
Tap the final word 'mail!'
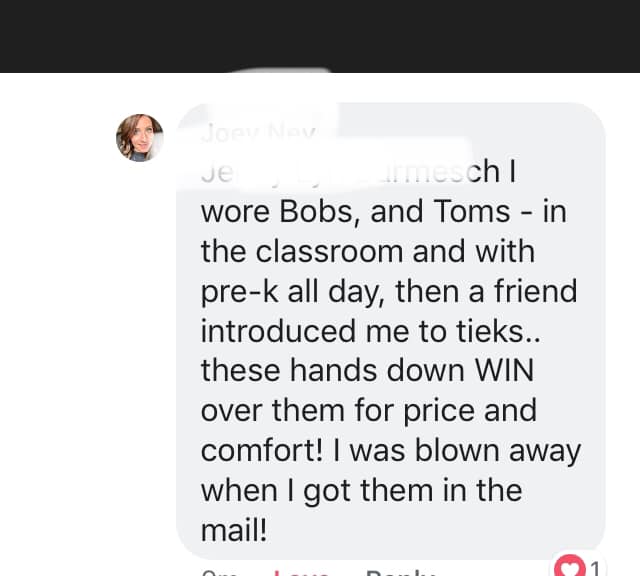pos(234,530)
